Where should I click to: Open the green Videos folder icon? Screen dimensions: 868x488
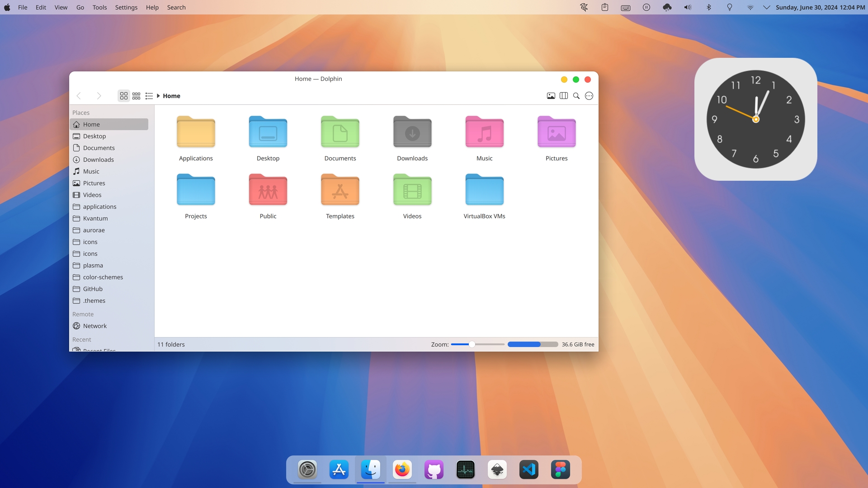[412, 189]
